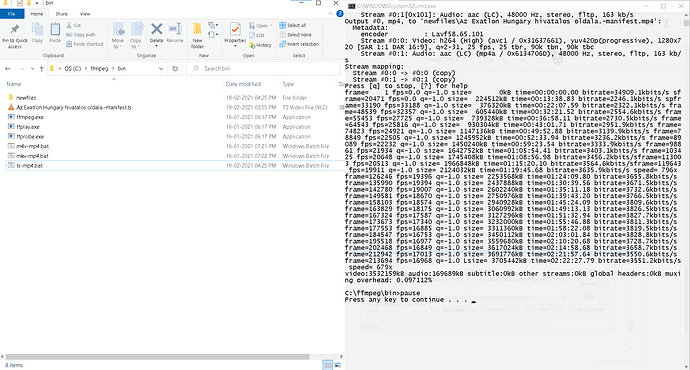Image resolution: width=690 pixels, height=370 pixels.
Task: Click Paste shortcut in the ribbon
Action: [85, 44]
